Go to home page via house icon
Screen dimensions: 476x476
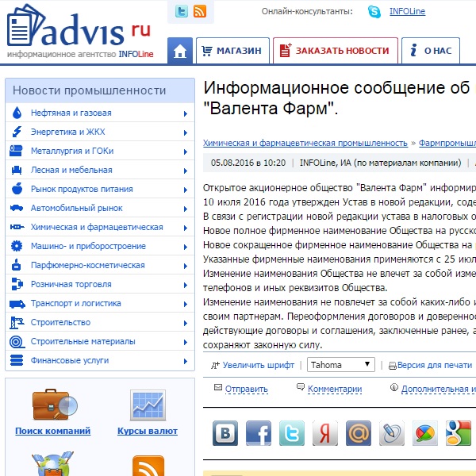click(180, 51)
